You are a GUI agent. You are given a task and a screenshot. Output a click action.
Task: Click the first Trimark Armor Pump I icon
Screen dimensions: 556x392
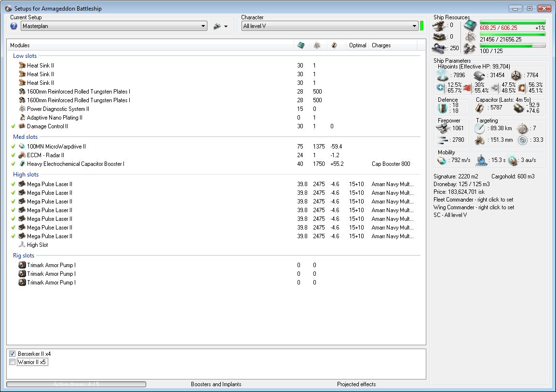click(x=22, y=265)
